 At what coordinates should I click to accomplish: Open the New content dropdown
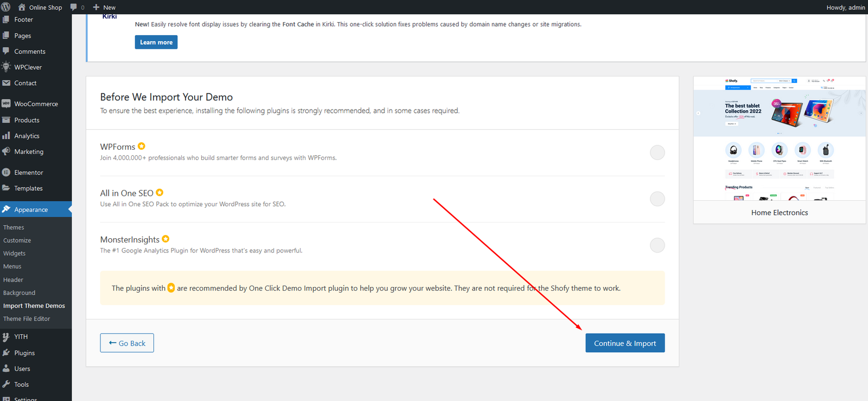point(104,7)
